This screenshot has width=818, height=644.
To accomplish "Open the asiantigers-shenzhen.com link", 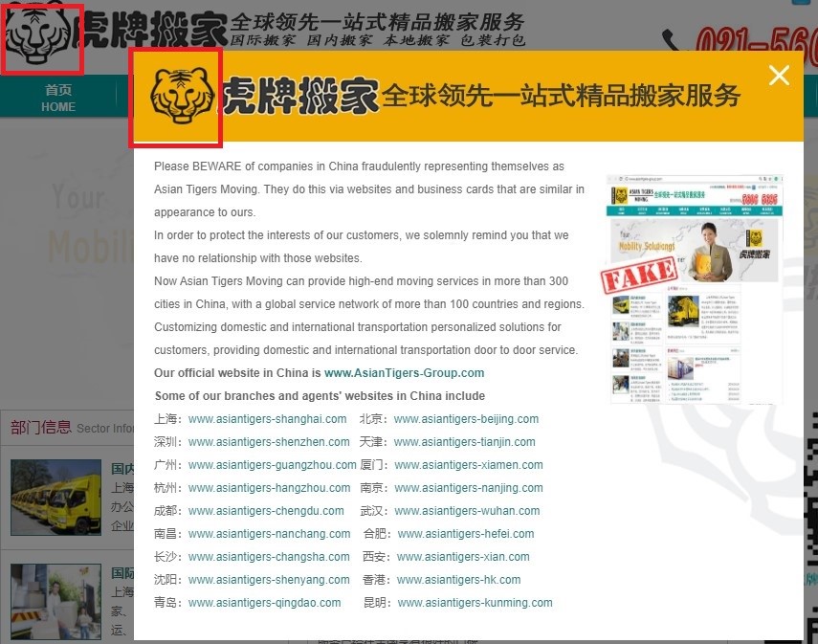I will [269, 442].
